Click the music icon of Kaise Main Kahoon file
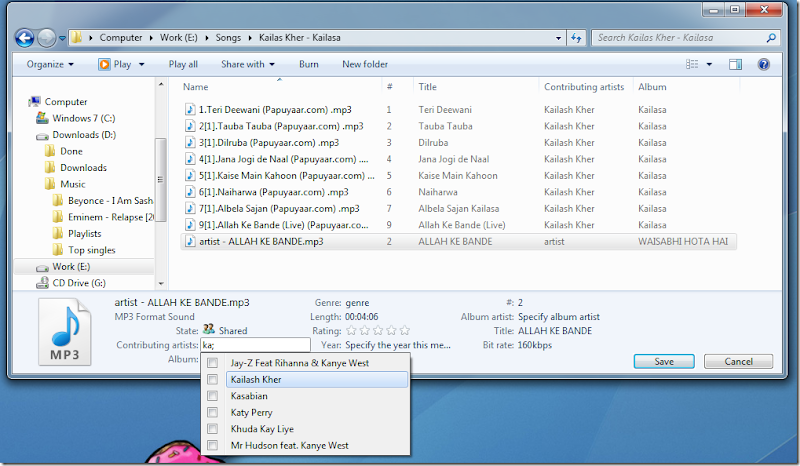This screenshot has height=466, width=800. tap(190, 175)
